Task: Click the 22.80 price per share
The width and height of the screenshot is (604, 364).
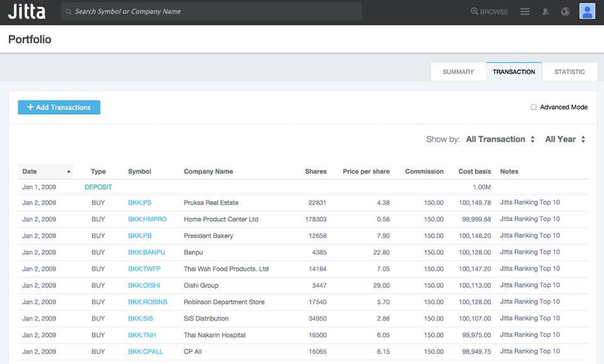Action: pos(381,252)
